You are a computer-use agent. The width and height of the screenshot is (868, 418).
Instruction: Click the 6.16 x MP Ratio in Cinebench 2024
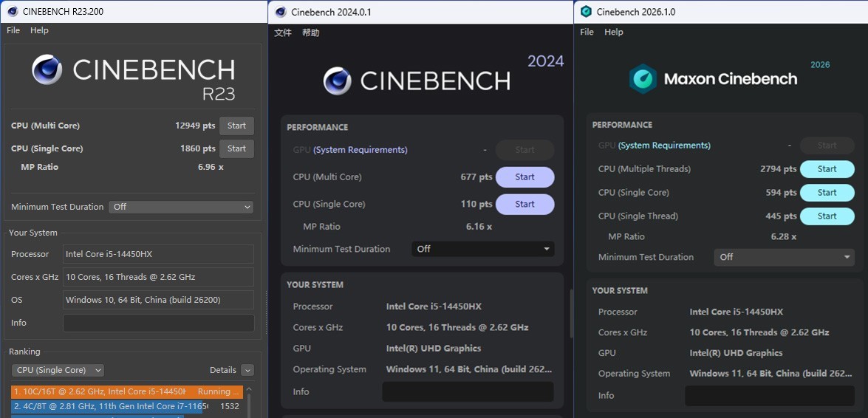(x=479, y=227)
